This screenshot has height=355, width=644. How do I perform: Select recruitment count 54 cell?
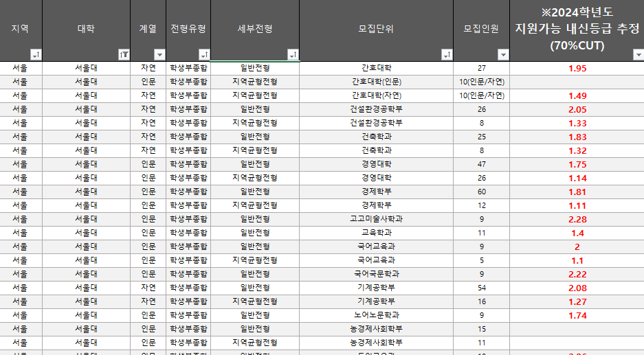pyautogui.click(x=481, y=288)
